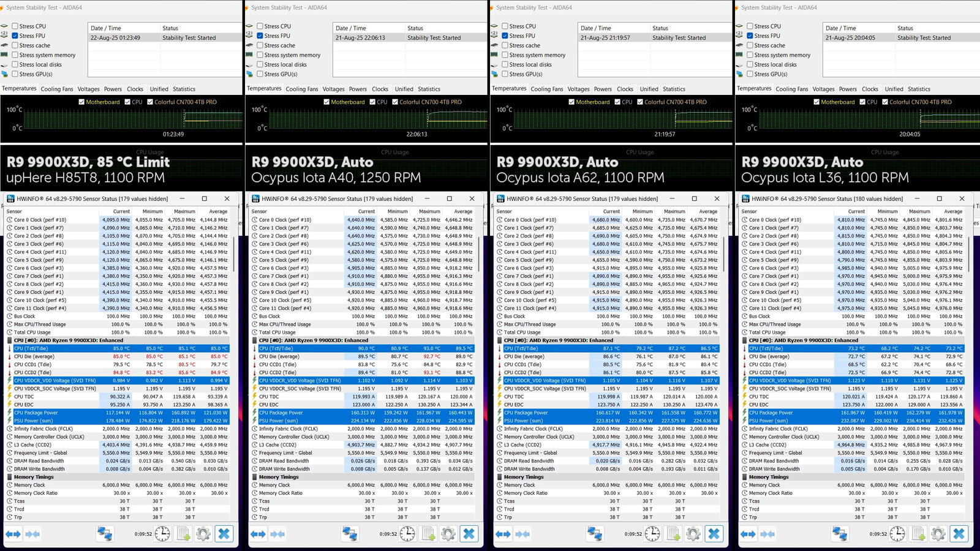The width and height of the screenshot is (980, 551).
Task: Click the logging sheet-plus icon in HWiNFO under the Iota L36 banner
Action: [x=918, y=534]
